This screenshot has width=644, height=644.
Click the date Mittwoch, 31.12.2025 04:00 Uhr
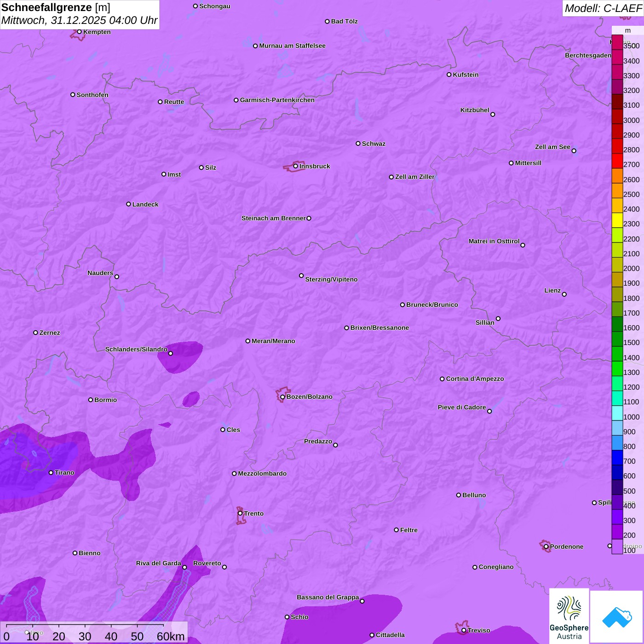(79, 21)
